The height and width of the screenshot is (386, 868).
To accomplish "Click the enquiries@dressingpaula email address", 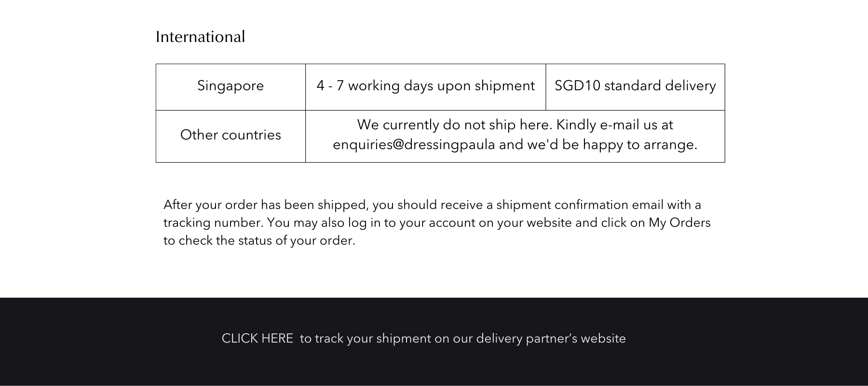I will 414,145.
